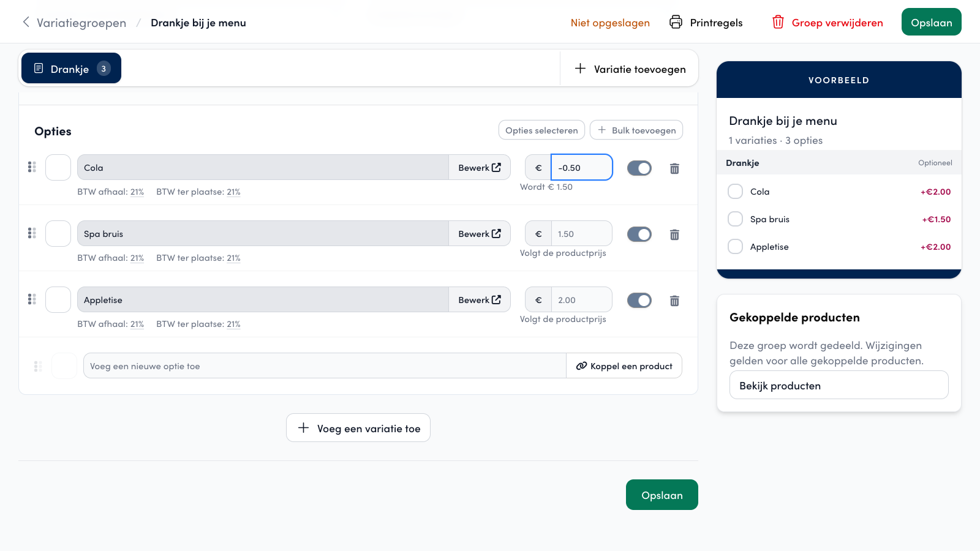Focus the new option name field
This screenshot has height=551, width=980.
325,366
